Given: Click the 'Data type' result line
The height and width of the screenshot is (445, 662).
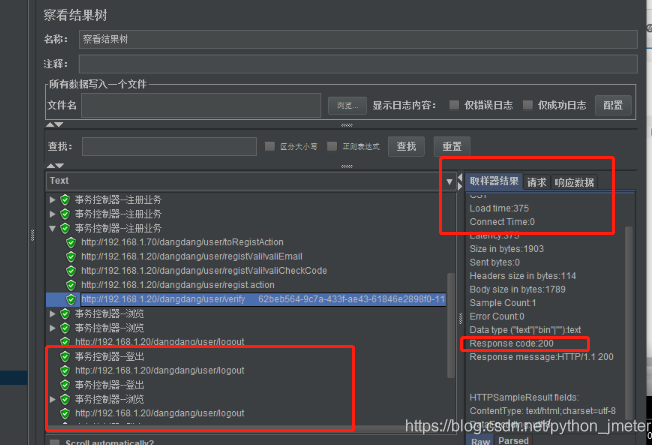Looking at the screenshot, I should [x=525, y=330].
